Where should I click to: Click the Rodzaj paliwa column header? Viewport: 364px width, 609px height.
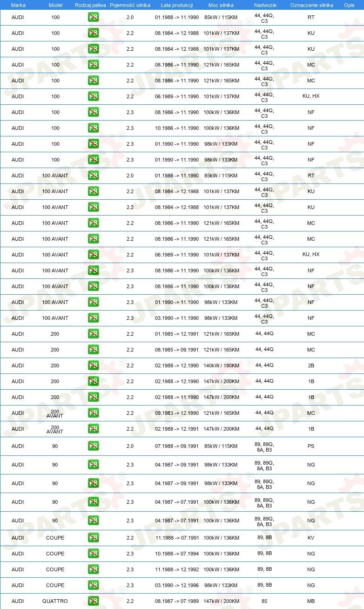90,5
